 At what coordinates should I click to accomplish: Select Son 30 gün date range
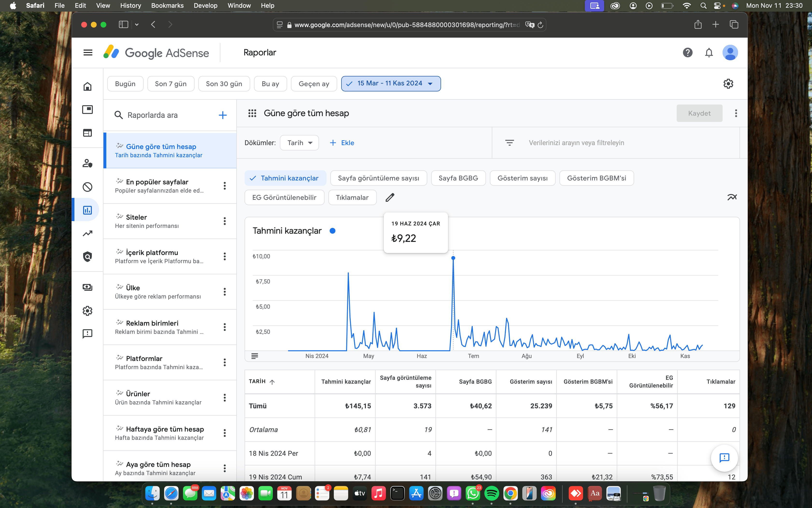(224, 84)
